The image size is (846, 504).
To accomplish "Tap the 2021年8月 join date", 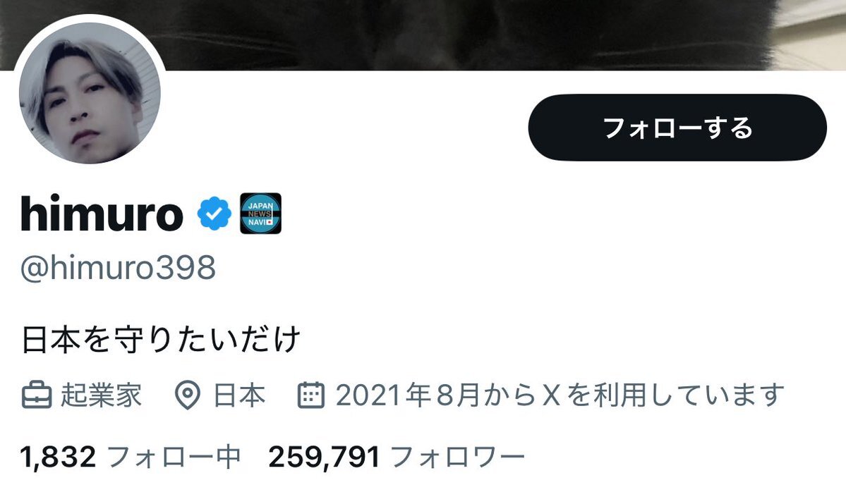I will pos(407,395).
